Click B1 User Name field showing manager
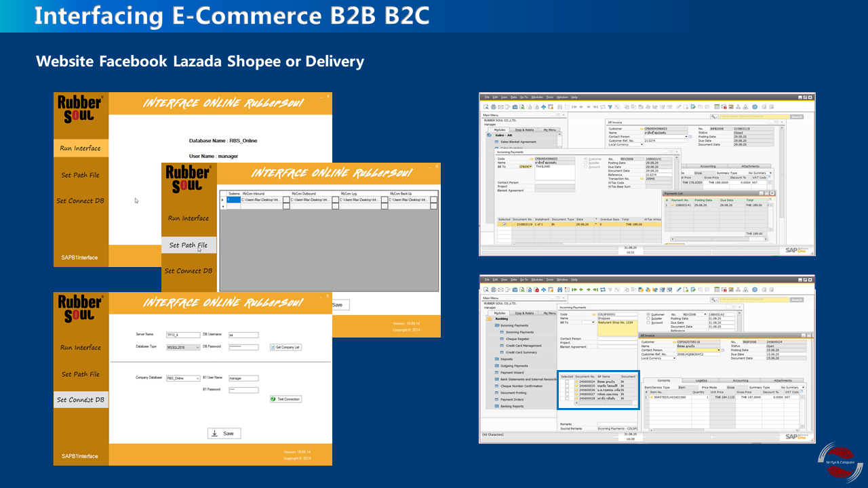The width and height of the screenshot is (868, 488). point(243,378)
